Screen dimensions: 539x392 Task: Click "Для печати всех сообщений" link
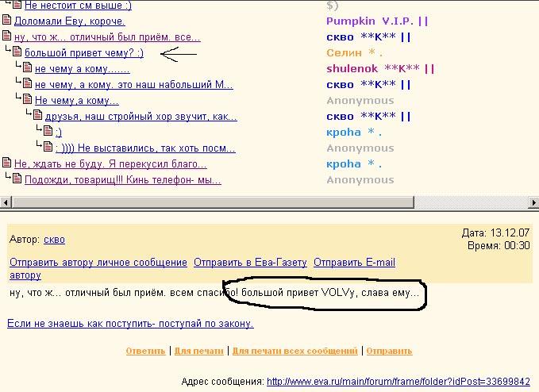point(295,351)
